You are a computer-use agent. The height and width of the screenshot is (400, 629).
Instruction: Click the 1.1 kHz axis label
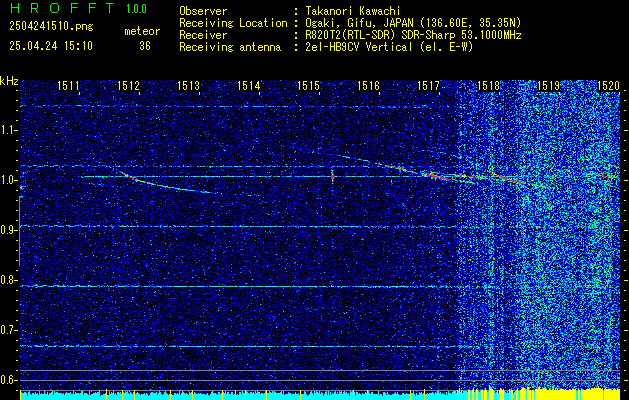pos(7,130)
